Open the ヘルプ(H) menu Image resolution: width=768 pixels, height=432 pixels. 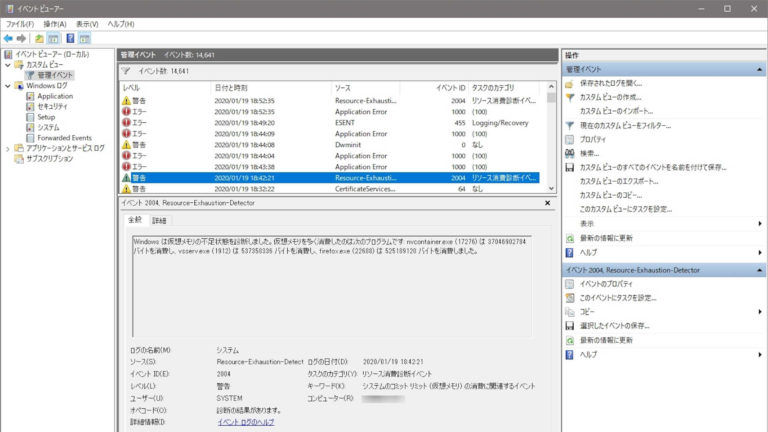coord(120,24)
